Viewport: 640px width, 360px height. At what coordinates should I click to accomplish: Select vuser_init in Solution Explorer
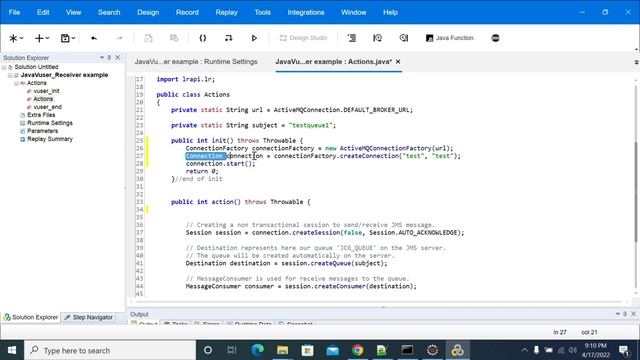coord(46,91)
